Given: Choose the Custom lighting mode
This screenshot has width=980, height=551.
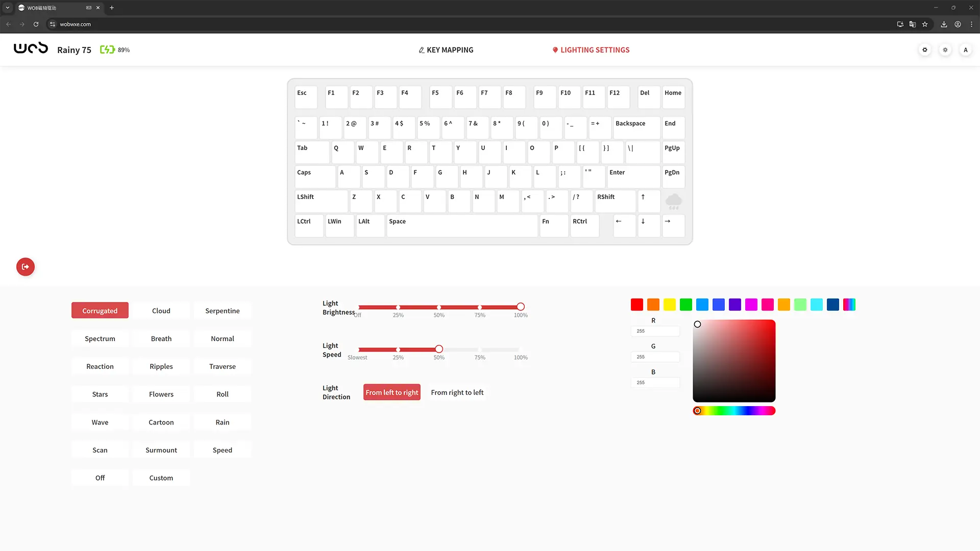Looking at the screenshot, I should coord(161,478).
